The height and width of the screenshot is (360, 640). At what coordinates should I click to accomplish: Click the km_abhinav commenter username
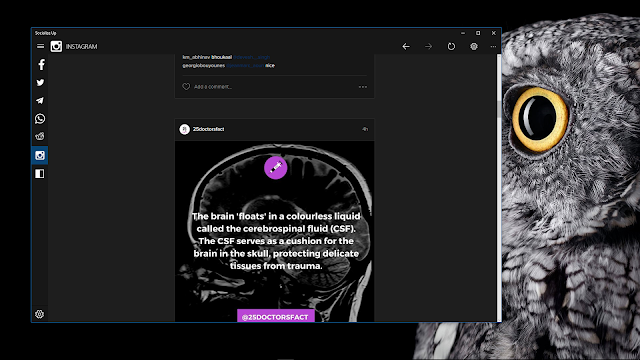pyautogui.click(x=196, y=57)
